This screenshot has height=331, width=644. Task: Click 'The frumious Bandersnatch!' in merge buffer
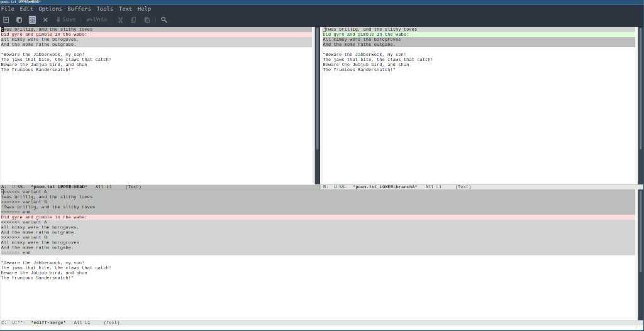click(37, 278)
